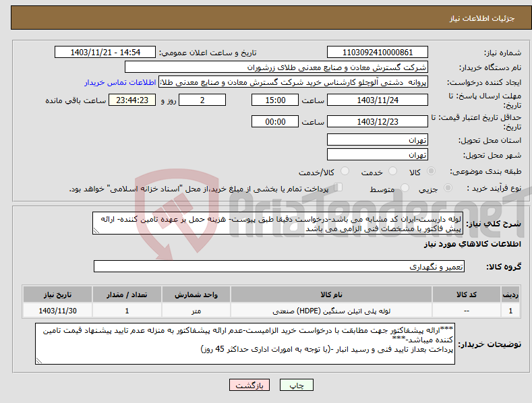Click the تاریخ نیاز column header
The width and height of the screenshot is (532, 403).
tap(57, 294)
